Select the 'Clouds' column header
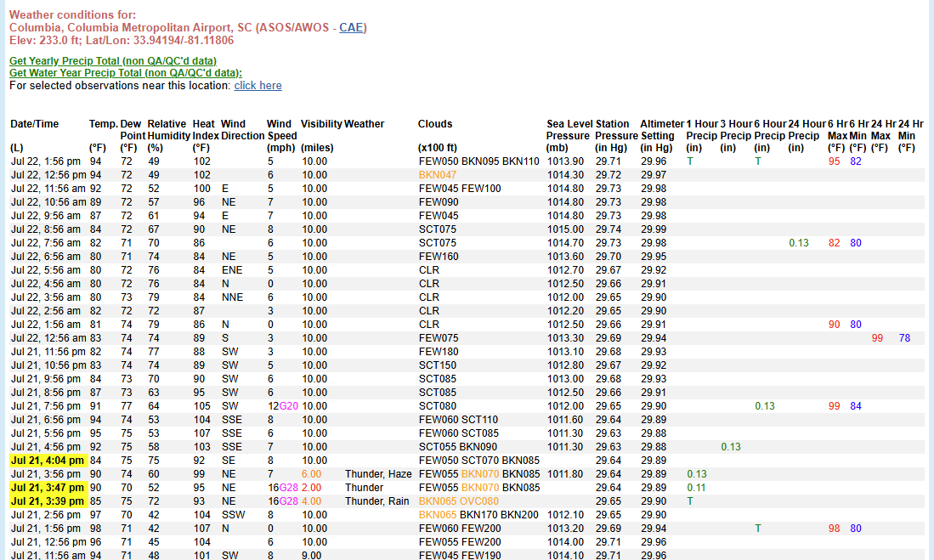 (x=435, y=124)
